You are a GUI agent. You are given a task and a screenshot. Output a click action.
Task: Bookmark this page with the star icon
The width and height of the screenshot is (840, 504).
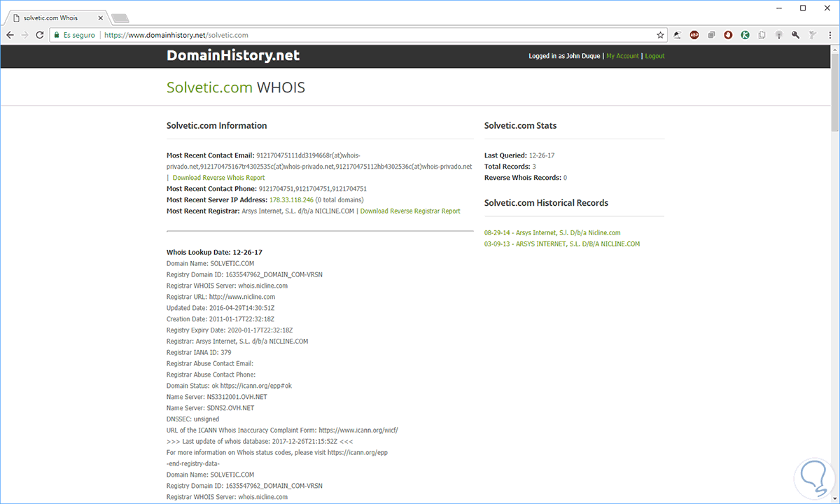click(660, 34)
